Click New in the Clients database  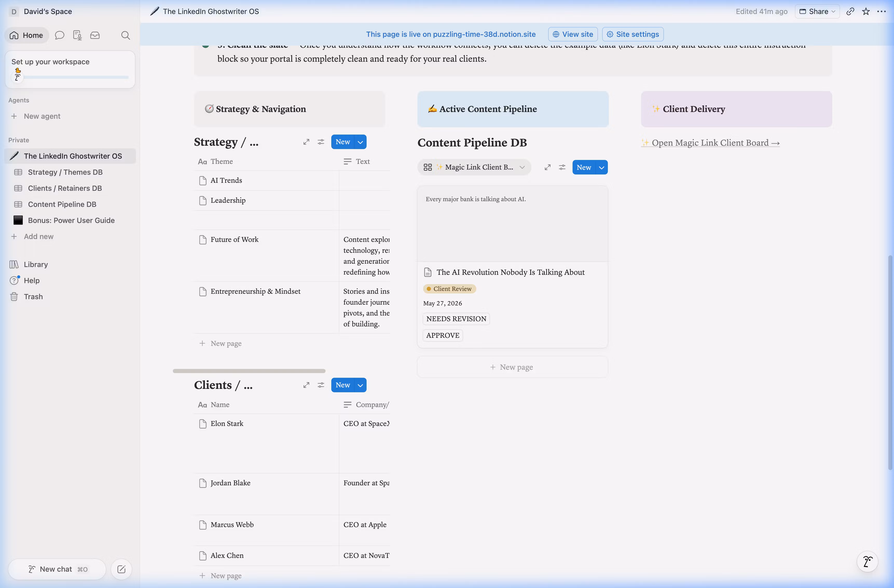tap(342, 385)
